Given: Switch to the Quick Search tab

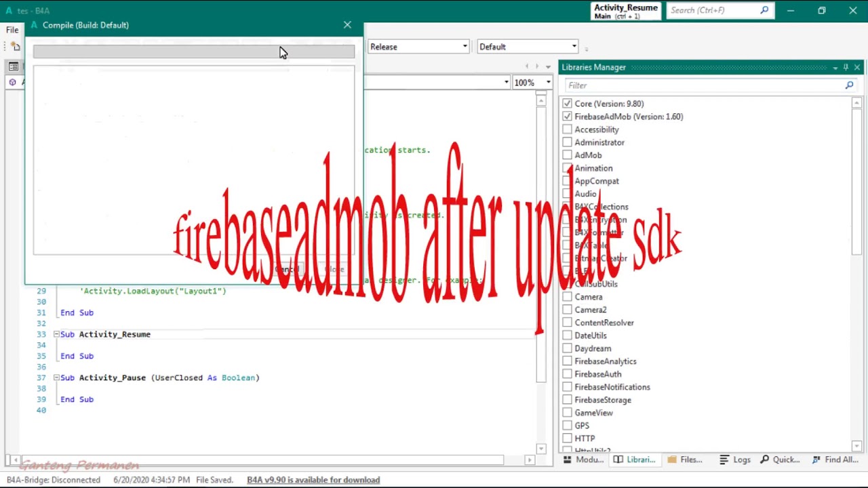Looking at the screenshot, I should click(x=780, y=460).
